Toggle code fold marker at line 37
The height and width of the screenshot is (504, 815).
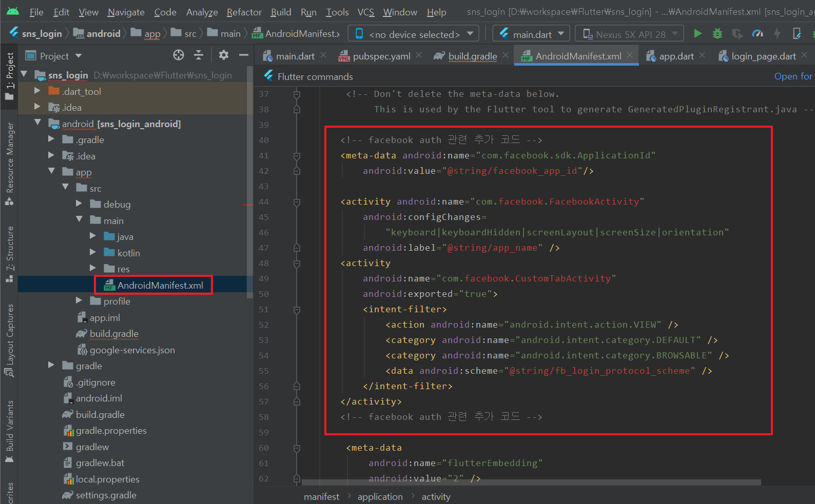click(x=297, y=94)
